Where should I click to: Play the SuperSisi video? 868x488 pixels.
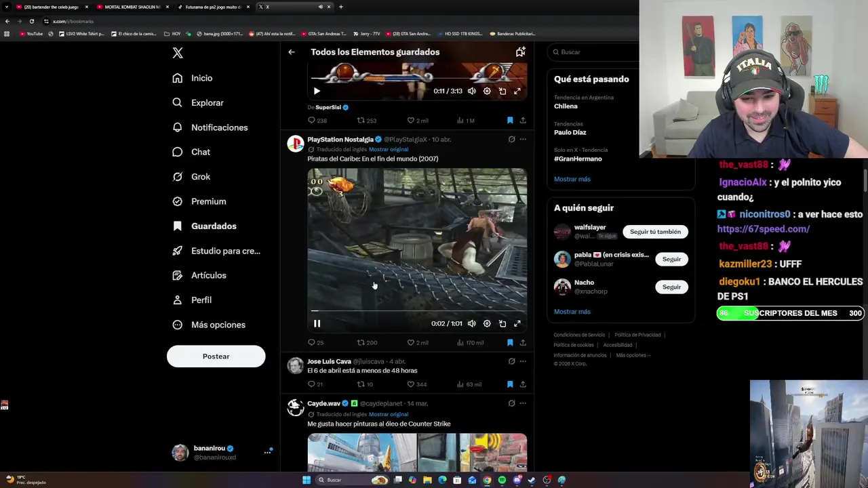[x=317, y=91]
